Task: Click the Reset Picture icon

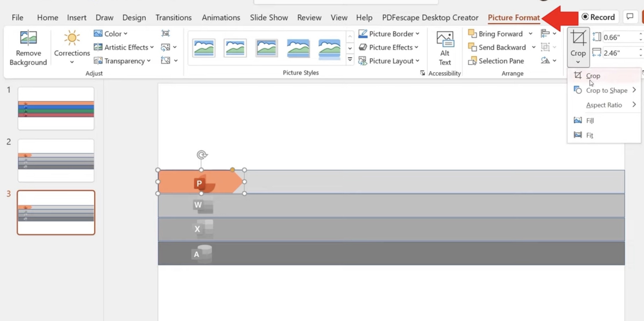Action: (x=166, y=61)
